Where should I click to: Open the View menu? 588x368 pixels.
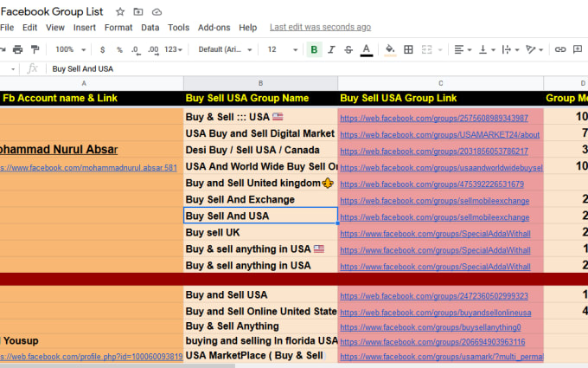click(55, 28)
